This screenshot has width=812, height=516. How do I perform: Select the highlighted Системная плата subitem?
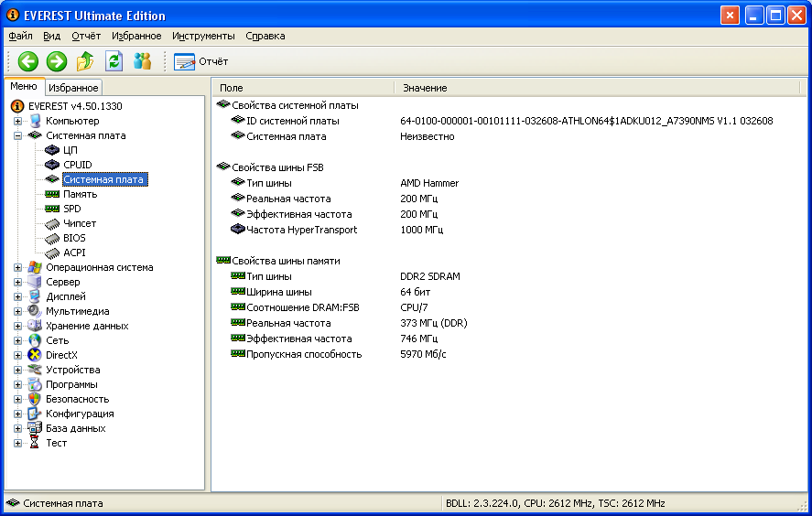click(x=103, y=179)
